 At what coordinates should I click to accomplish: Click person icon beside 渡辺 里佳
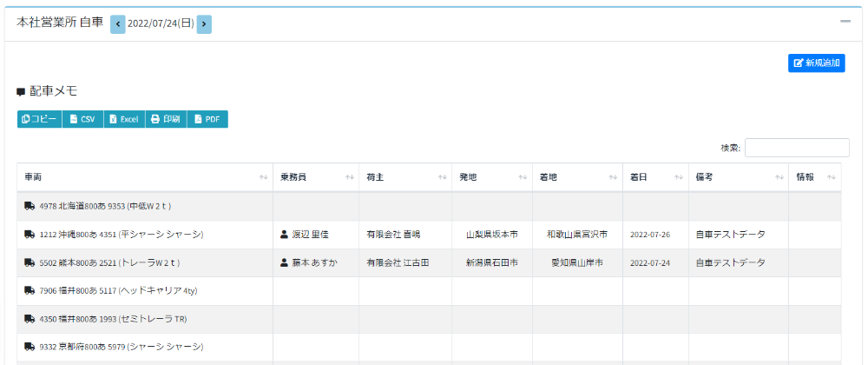284,235
